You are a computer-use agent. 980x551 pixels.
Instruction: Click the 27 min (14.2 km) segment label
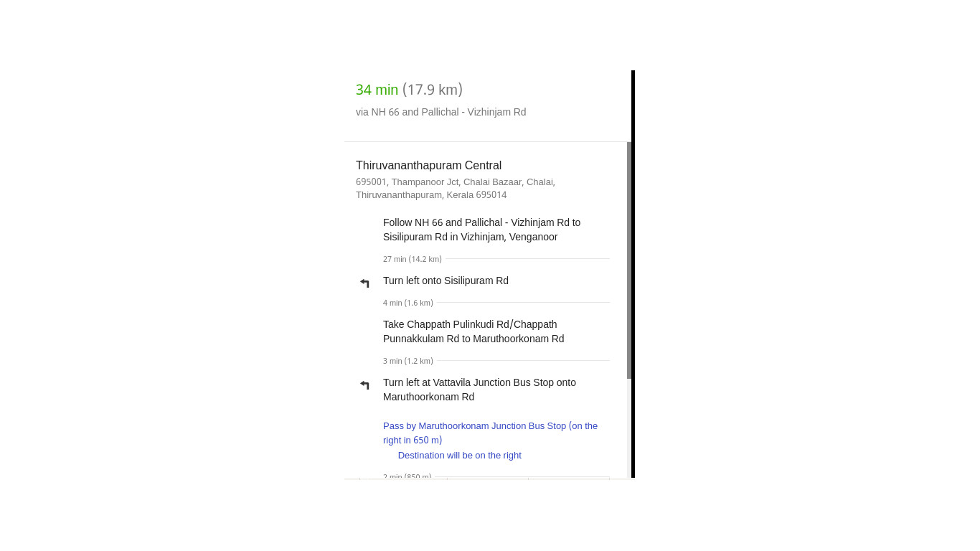click(412, 259)
